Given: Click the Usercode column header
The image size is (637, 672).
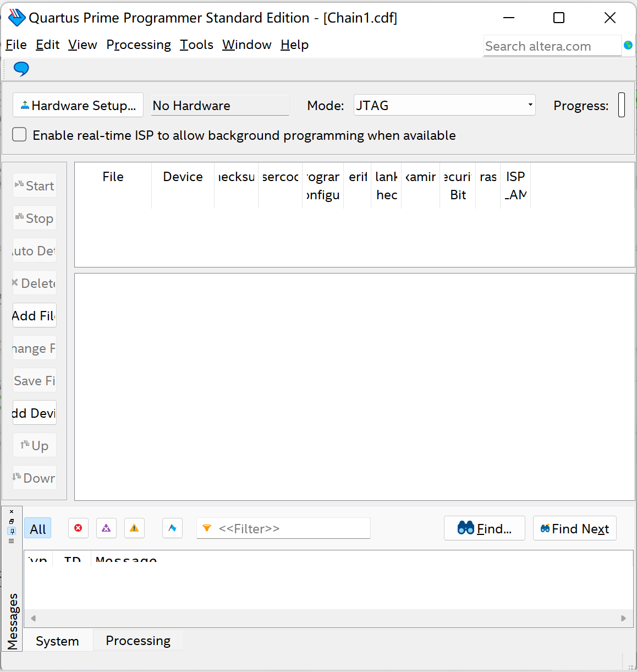Looking at the screenshot, I should [x=281, y=185].
